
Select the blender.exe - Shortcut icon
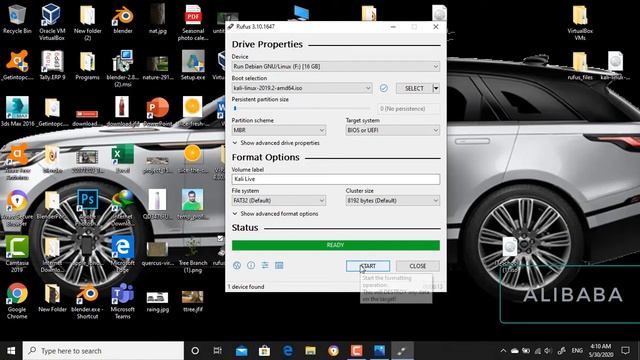[x=87, y=301]
